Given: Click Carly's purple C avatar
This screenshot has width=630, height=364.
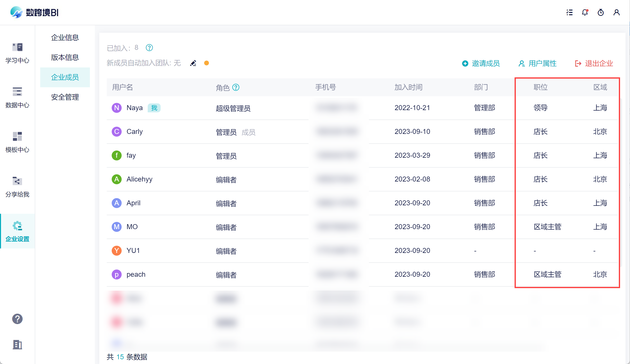Looking at the screenshot, I should 116,132.
